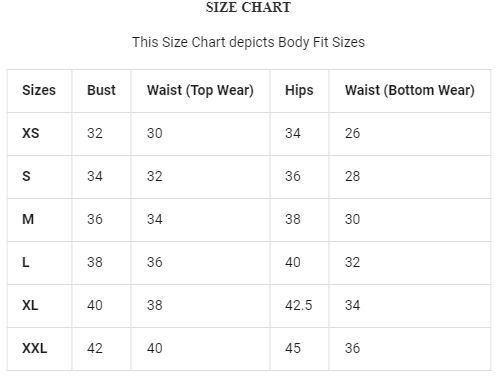Select the Waist (Top Wear) header cell
Viewport: 501px width, 379px height.
[x=200, y=90]
